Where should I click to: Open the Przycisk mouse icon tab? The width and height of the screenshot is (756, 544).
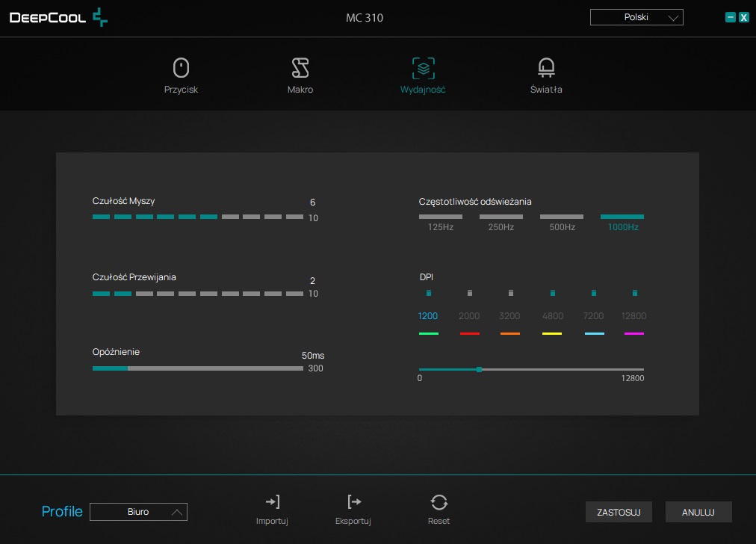(x=181, y=67)
